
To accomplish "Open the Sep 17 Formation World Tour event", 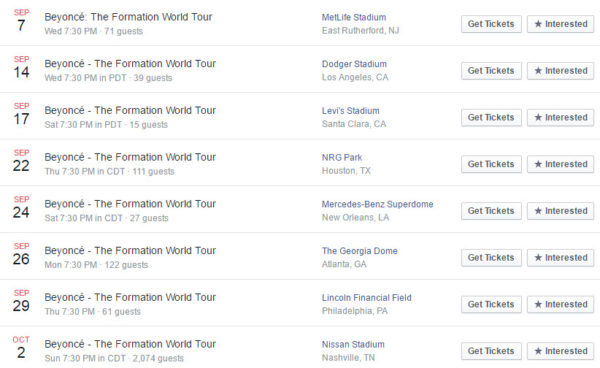I will (x=130, y=110).
